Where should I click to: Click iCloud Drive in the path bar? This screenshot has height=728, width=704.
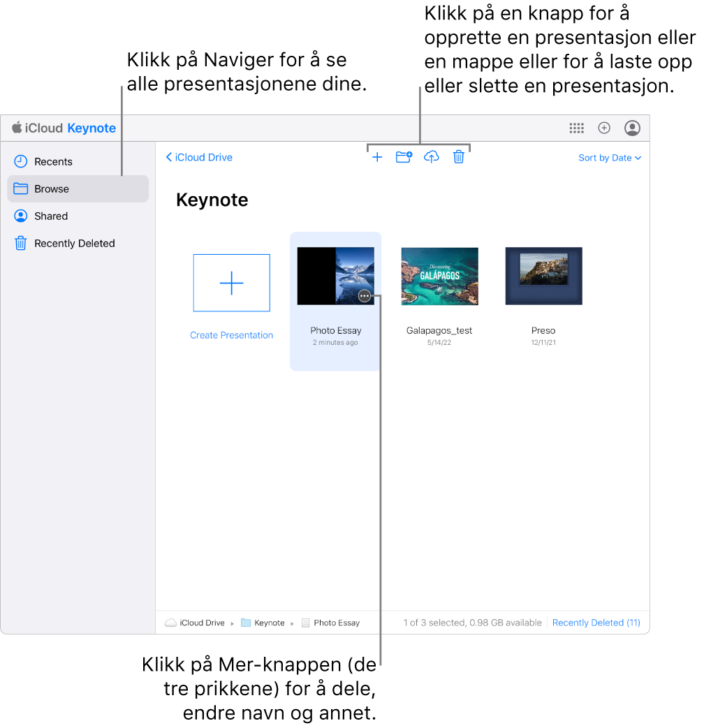[202, 623]
